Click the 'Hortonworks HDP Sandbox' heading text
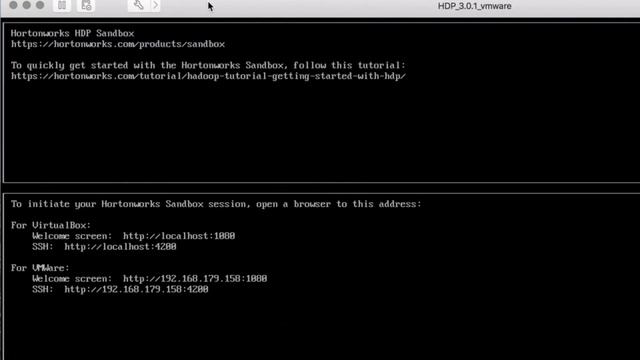Screen dimensions: 640x360 click(x=72, y=33)
